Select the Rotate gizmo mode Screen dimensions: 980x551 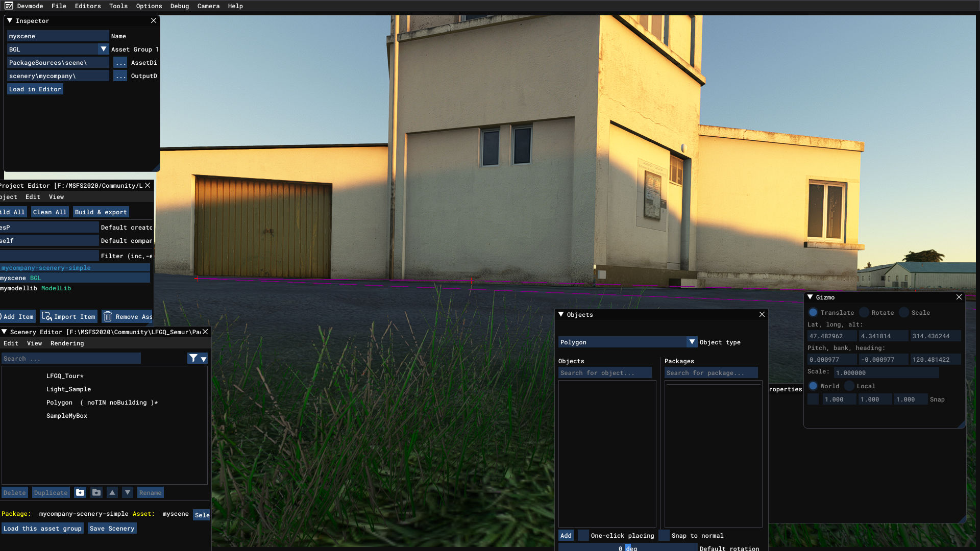(864, 313)
